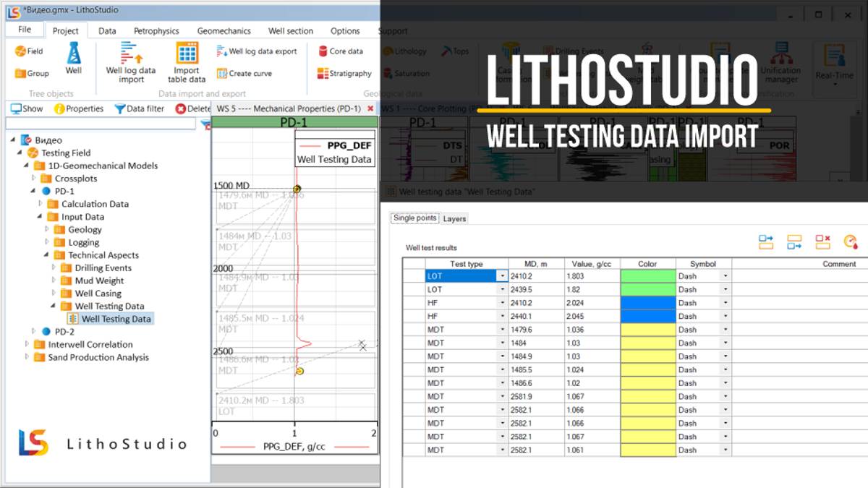Open Test type dropdown for first LOT row
Image resolution: width=868 pixels, height=488 pixels.
pos(501,276)
